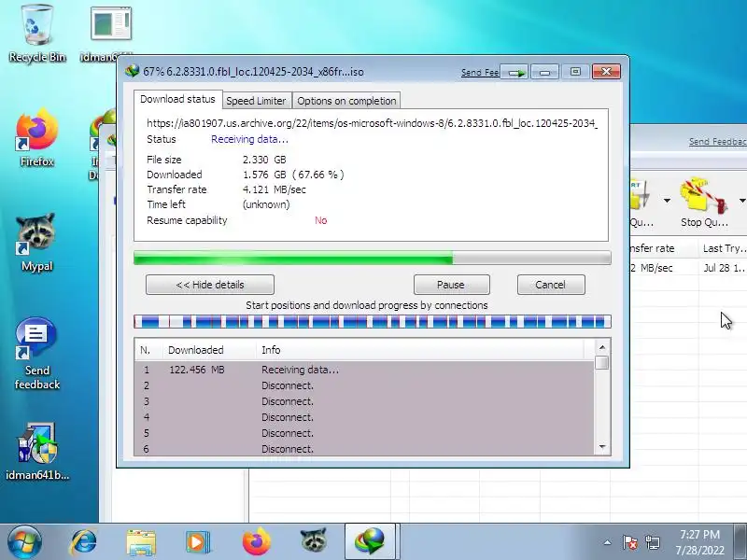Launch Firefox from the desktop shortcut
The height and width of the screenshot is (560, 747).
(36, 138)
